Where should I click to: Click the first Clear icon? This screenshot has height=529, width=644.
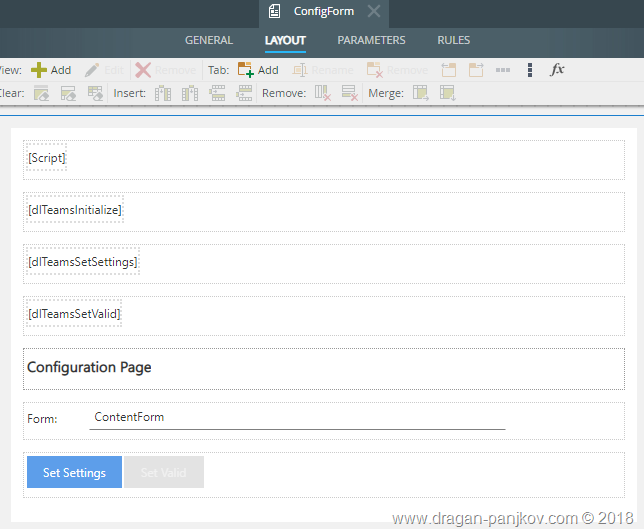pyautogui.click(x=41, y=94)
